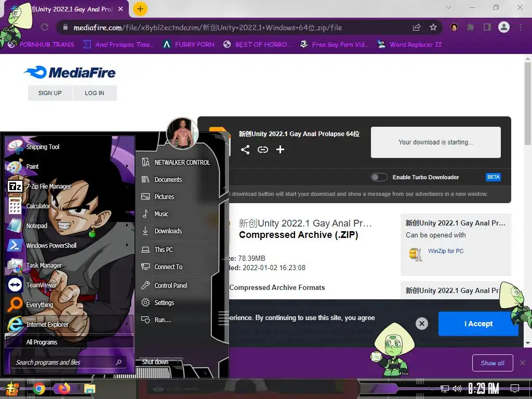Click the magnifier in the Start search box
Image resolution: width=532 pixels, height=399 pixels.
point(119,362)
